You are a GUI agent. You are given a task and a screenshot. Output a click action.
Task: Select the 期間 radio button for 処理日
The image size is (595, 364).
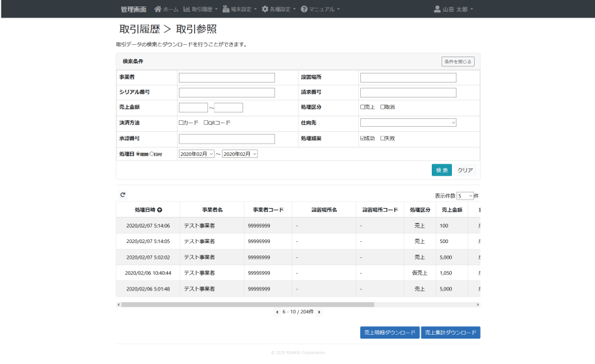click(138, 154)
